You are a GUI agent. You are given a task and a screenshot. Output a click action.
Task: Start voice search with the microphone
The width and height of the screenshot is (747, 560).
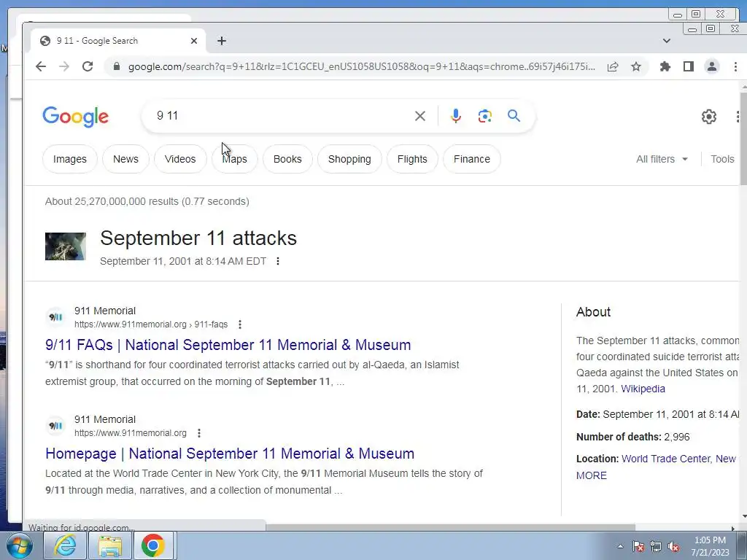(455, 116)
